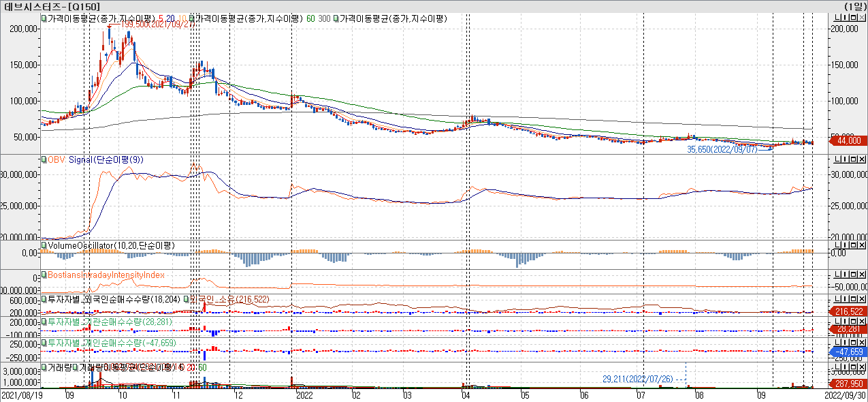Close the price chart panel with its X icon

861,17
